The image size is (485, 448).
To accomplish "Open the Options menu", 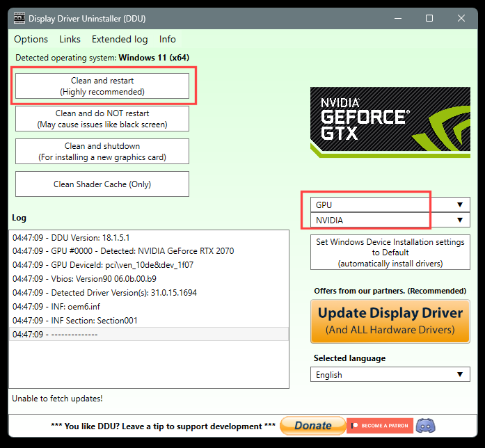I will pos(31,39).
